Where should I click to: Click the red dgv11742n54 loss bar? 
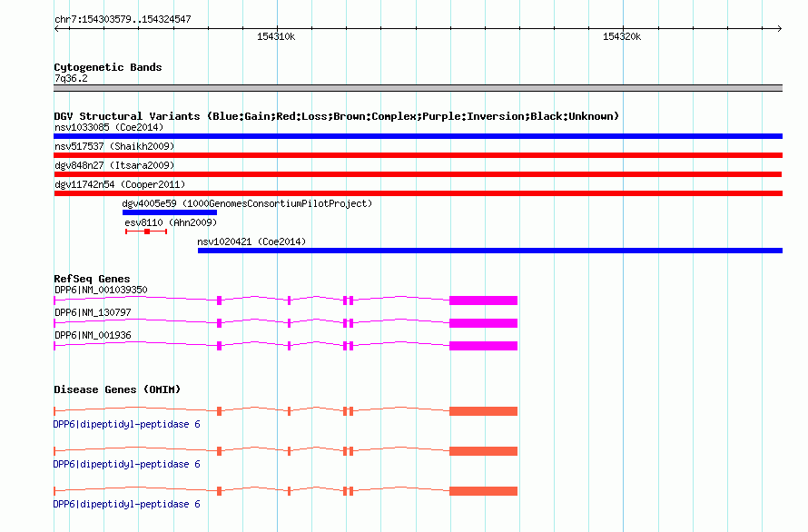418,193
